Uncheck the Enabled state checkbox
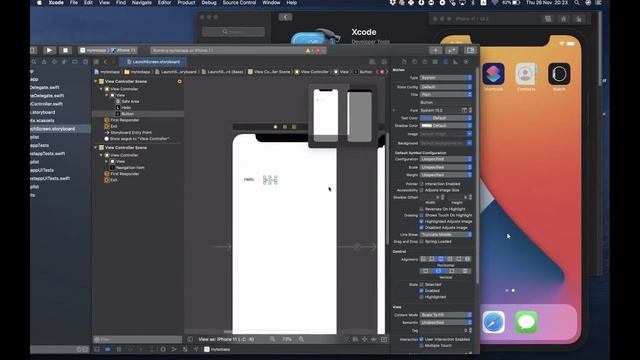Viewport: 640px width, 360px height. click(x=422, y=291)
